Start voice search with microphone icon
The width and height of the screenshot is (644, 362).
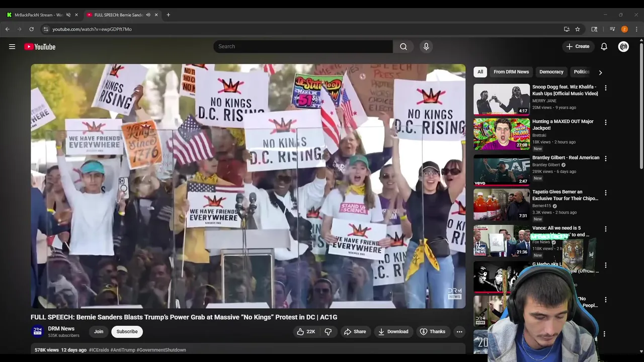426,46
